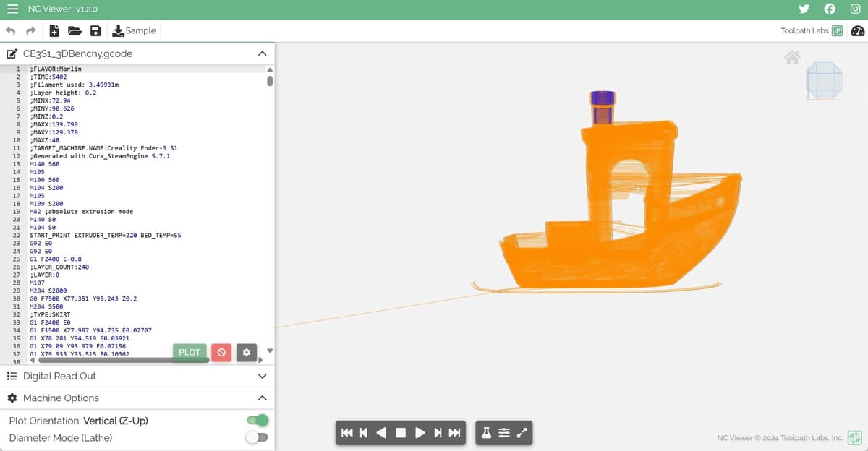Click line ';FLAVOR:Marlin' in editor
868x451 pixels.
(56, 69)
